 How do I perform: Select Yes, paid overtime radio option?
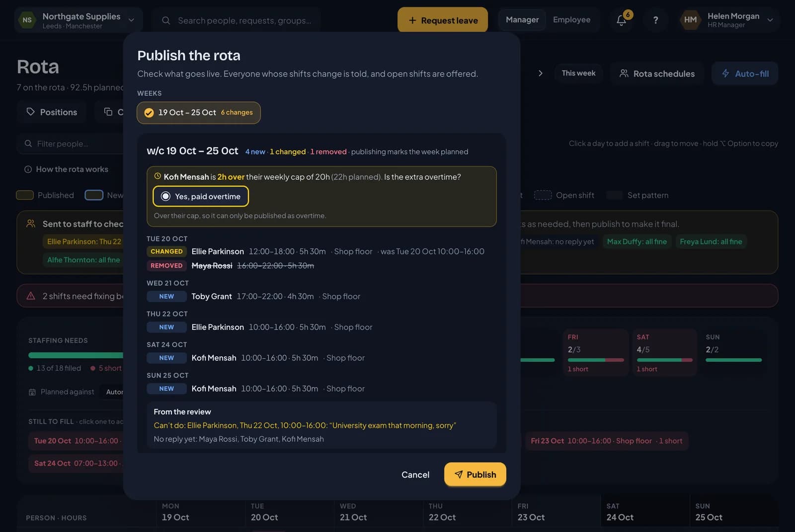pos(201,196)
